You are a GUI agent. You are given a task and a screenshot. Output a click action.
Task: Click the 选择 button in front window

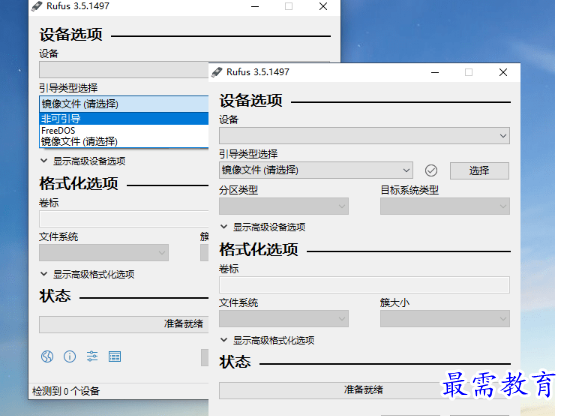point(479,170)
